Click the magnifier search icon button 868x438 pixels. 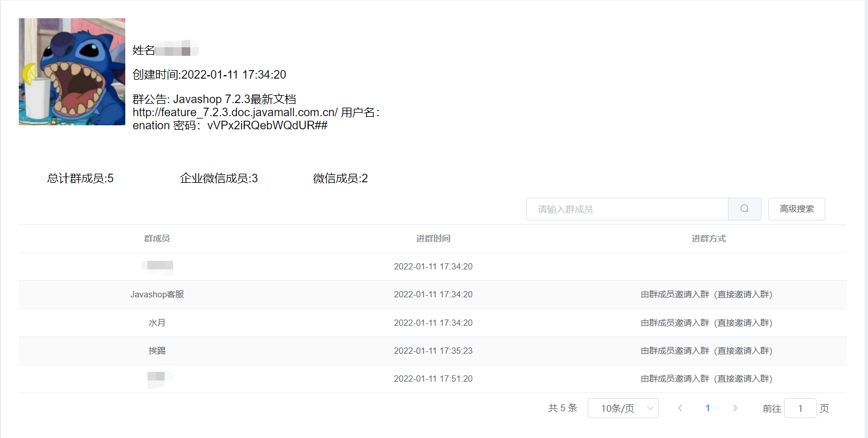pyautogui.click(x=744, y=209)
